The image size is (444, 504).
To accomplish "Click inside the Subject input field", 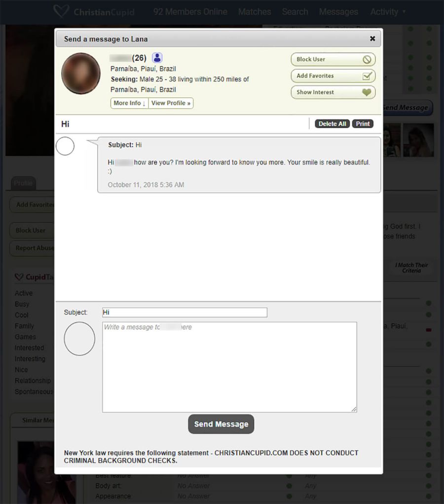I will point(184,312).
